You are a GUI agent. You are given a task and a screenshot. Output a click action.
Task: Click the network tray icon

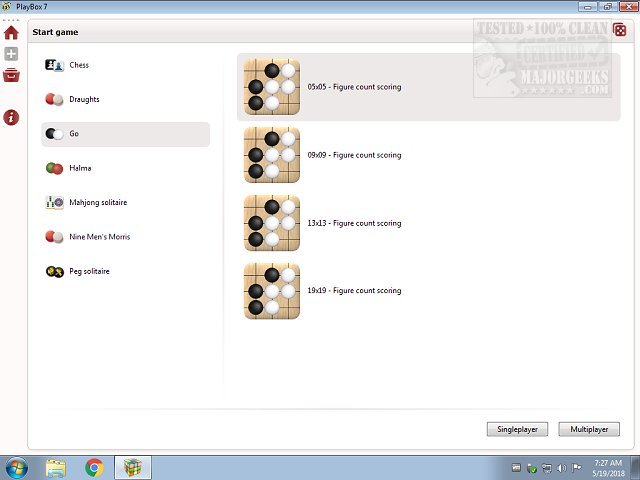point(547,468)
